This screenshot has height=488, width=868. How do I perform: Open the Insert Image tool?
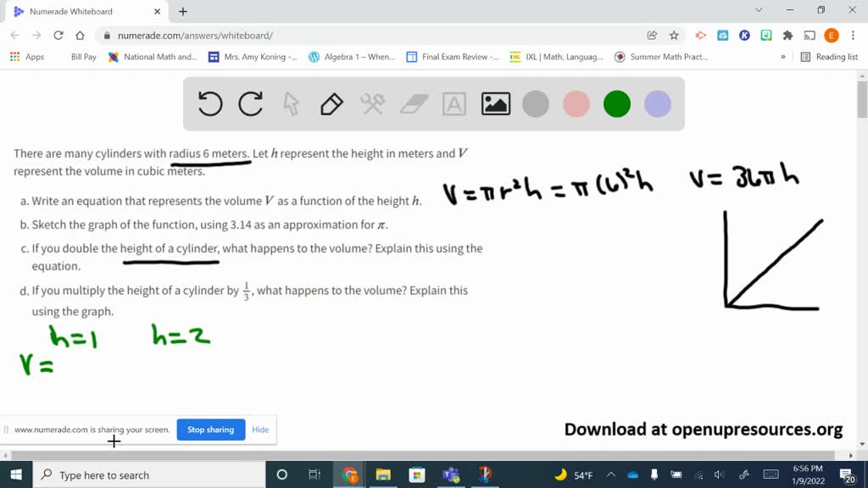(x=495, y=103)
